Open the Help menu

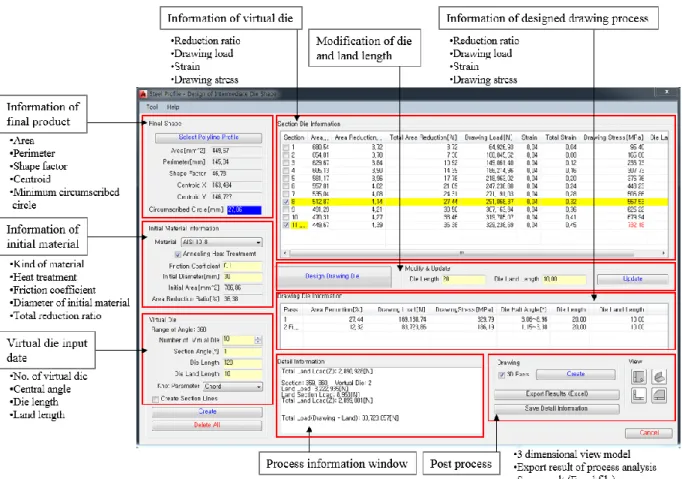(x=173, y=107)
